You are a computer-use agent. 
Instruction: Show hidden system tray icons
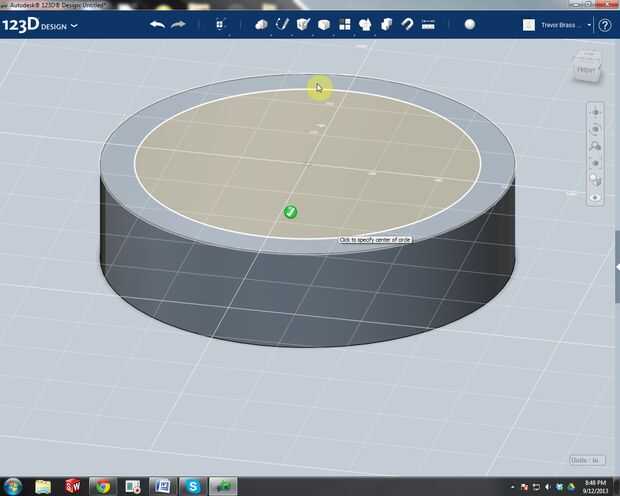tap(512, 487)
